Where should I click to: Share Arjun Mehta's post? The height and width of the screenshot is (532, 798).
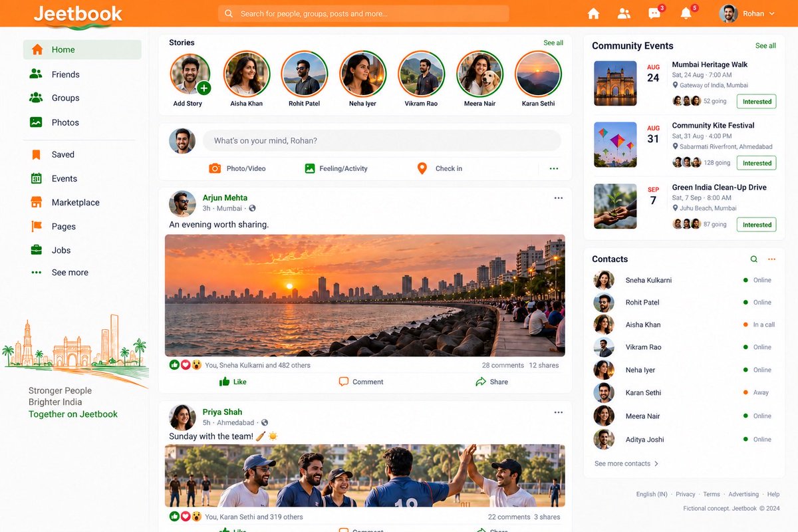(492, 382)
